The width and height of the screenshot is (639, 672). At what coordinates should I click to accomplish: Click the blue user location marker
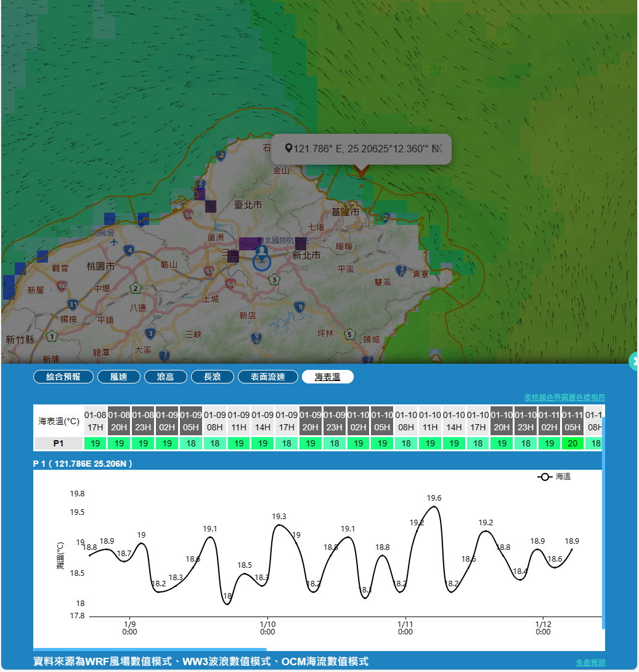[x=262, y=258]
